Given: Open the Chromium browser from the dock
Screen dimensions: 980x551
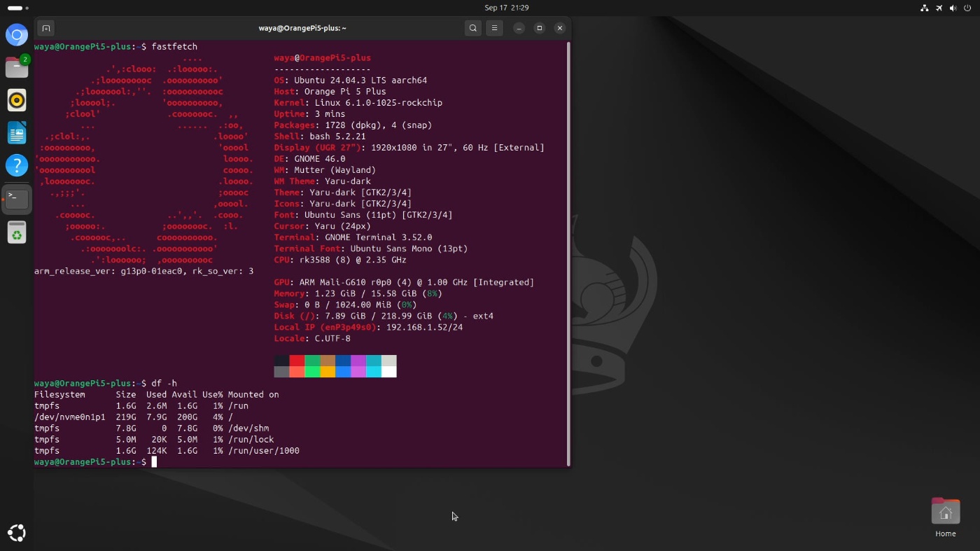Looking at the screenshot, I should tap(17, 34).
